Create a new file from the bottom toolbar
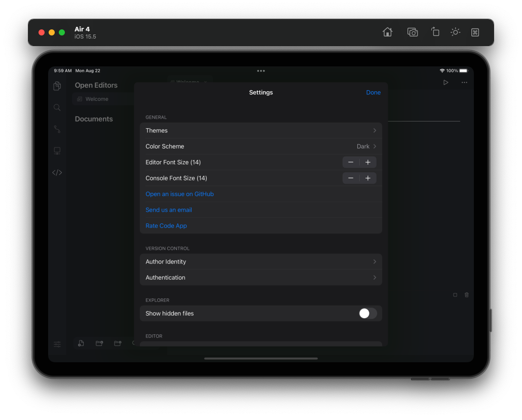 tap(81, 343)
